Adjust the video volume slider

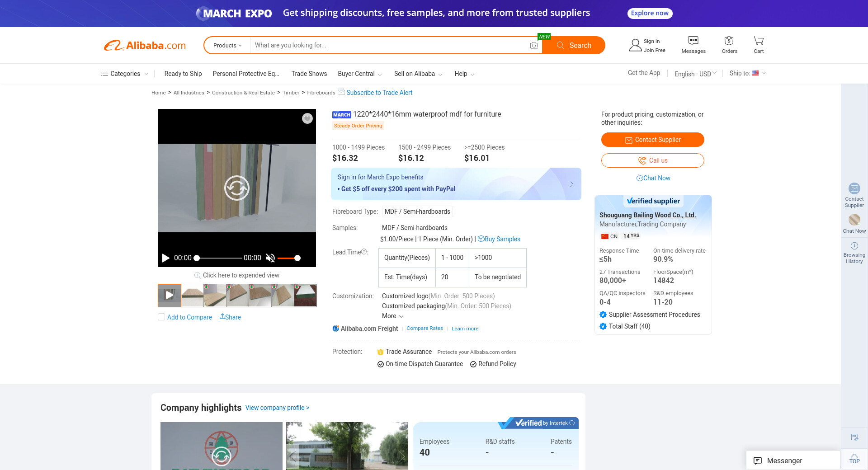[x=297, y=258]
